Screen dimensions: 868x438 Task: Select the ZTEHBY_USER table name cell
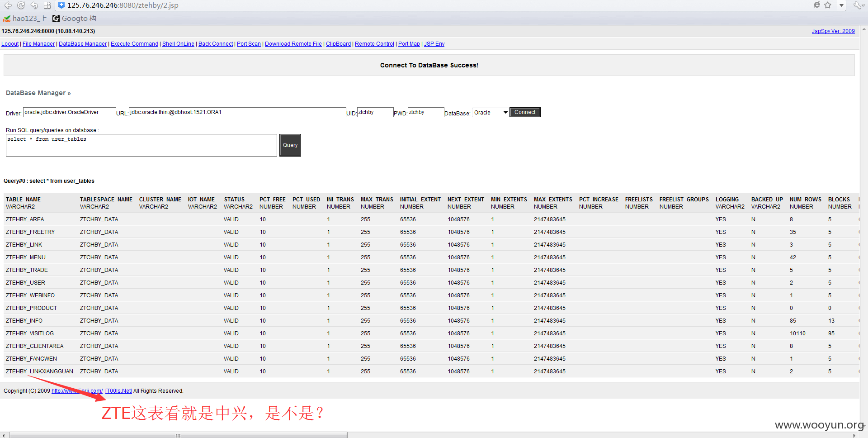point(25,283)
